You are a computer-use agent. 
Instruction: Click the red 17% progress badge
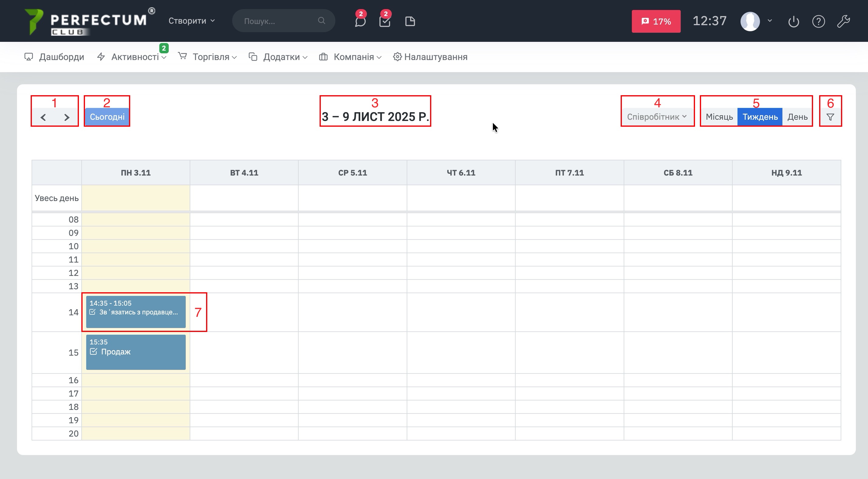pyautogui.click(x=656, y=22)
